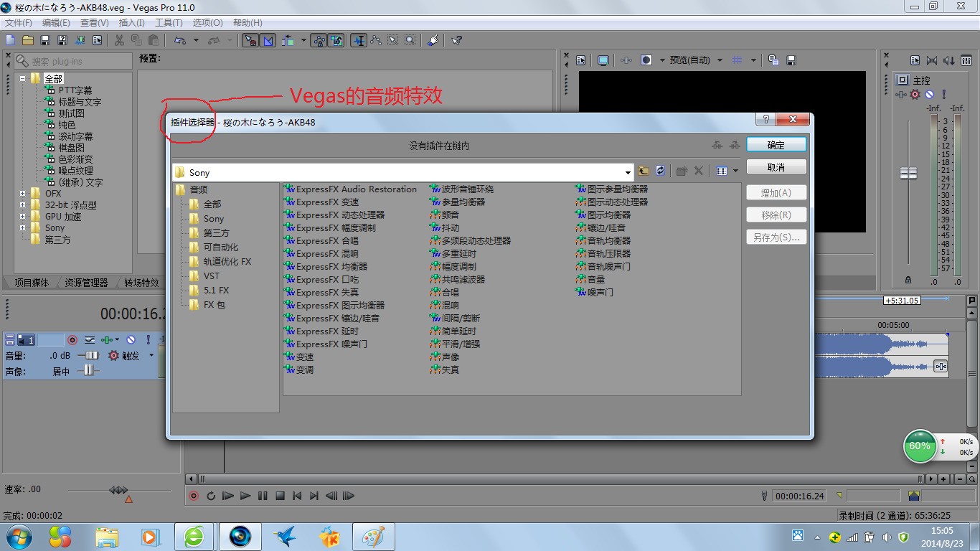Open the Windows Start menu
The image size is (980, 551).
coord(17,537)
